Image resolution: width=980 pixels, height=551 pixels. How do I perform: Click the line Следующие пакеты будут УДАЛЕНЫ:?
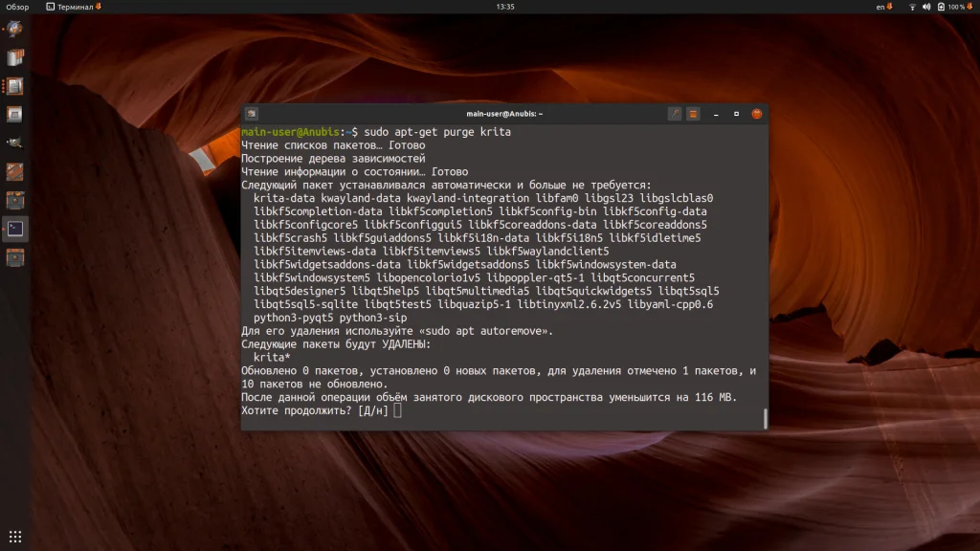pos(336,344)
